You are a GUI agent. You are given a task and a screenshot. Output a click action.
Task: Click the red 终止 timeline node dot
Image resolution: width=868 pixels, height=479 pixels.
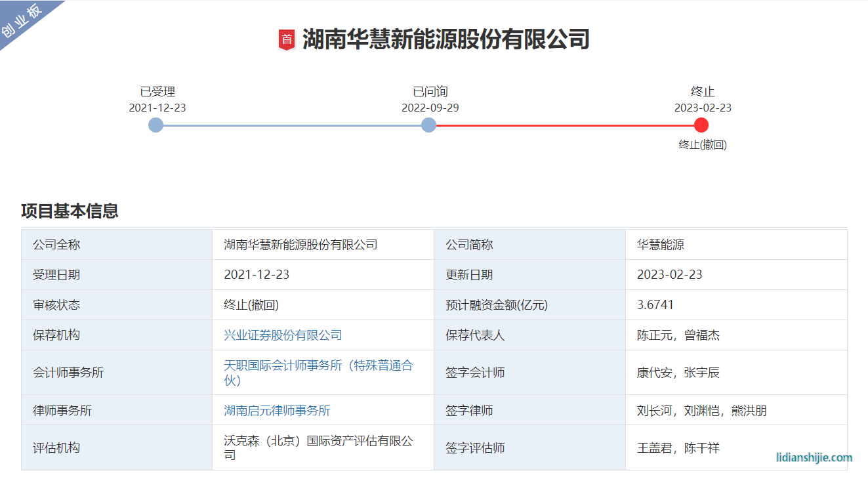[701, 125]
